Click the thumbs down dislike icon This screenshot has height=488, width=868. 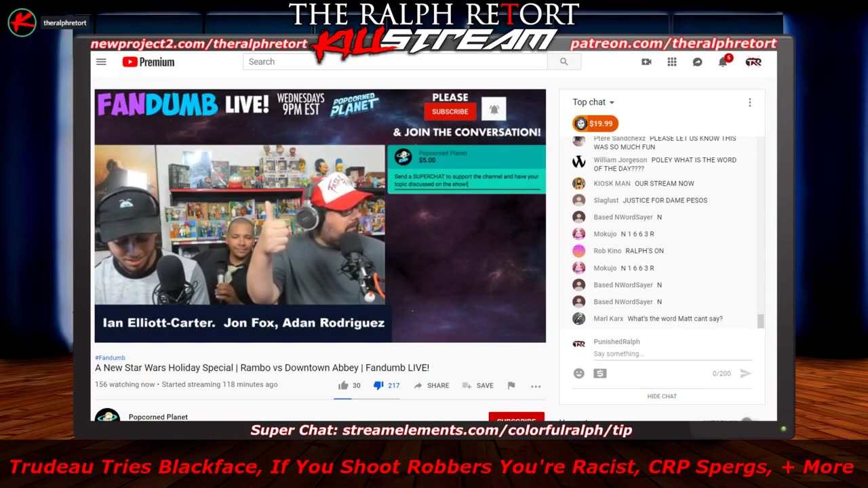[378, 385]
